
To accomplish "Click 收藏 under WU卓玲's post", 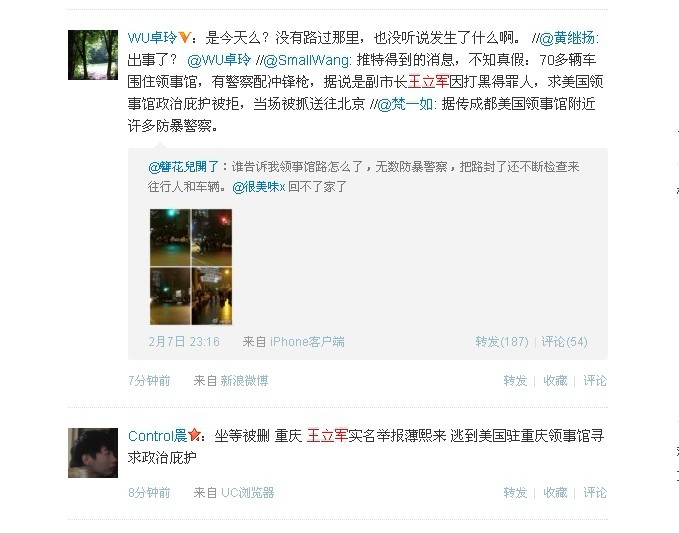I will click(x=555, y=381).
